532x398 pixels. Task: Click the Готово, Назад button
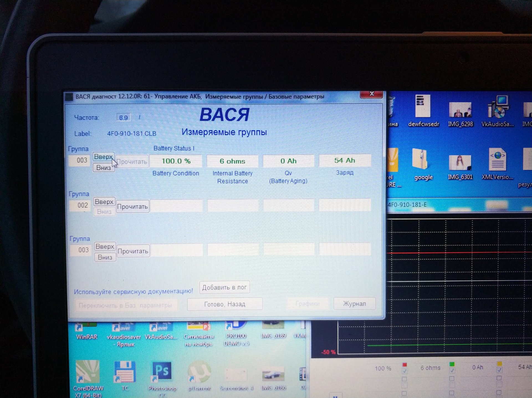pyautogui.click(x=224, y=304)
